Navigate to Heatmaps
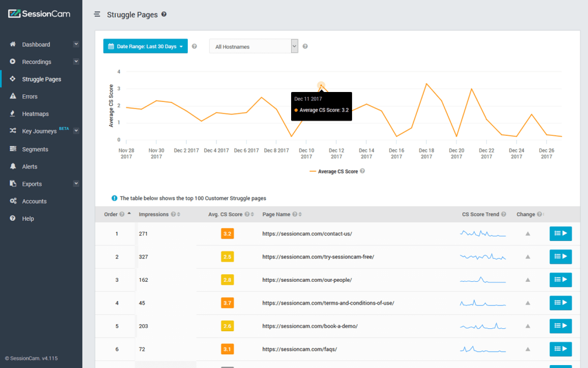The width and height of the screenshot is (588, 368). coord(35,114)
